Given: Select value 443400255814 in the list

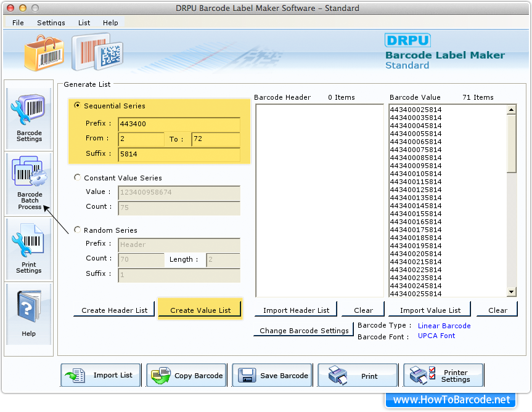Looking at the screenshot, I should click(x=415, y=293).
